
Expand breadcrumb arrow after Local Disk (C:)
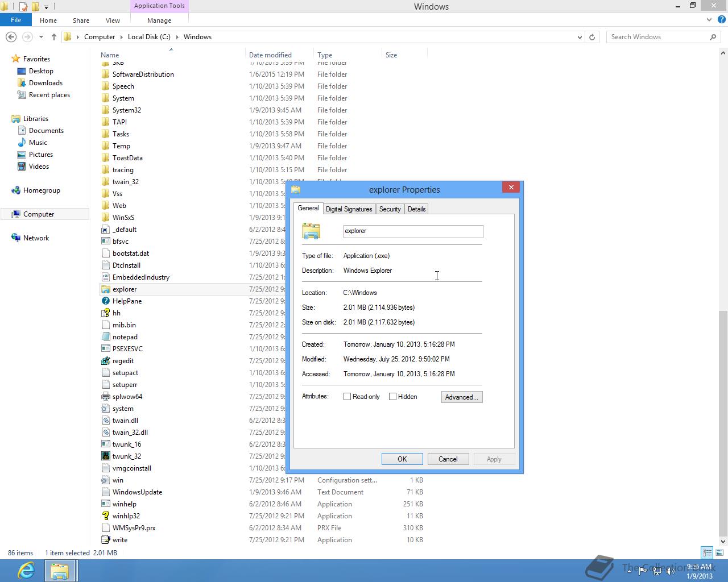[x=177, y=37]
